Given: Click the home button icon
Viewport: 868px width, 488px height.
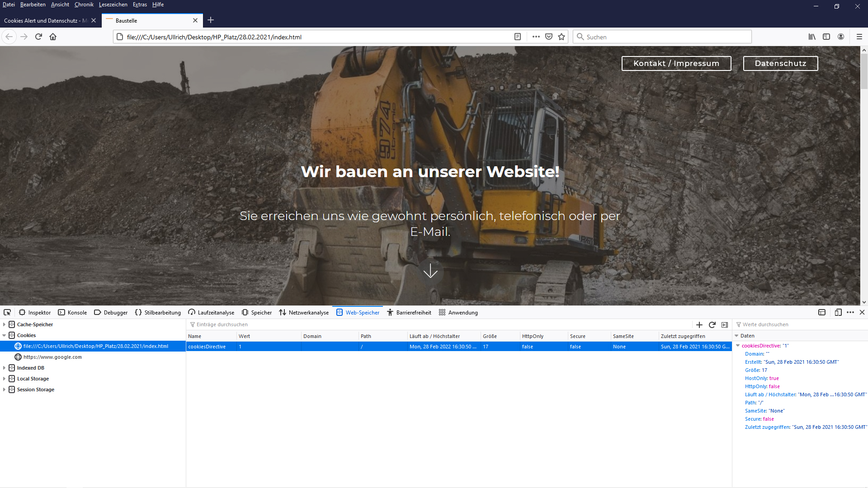Looking at the screenshot, I should 53,37.
